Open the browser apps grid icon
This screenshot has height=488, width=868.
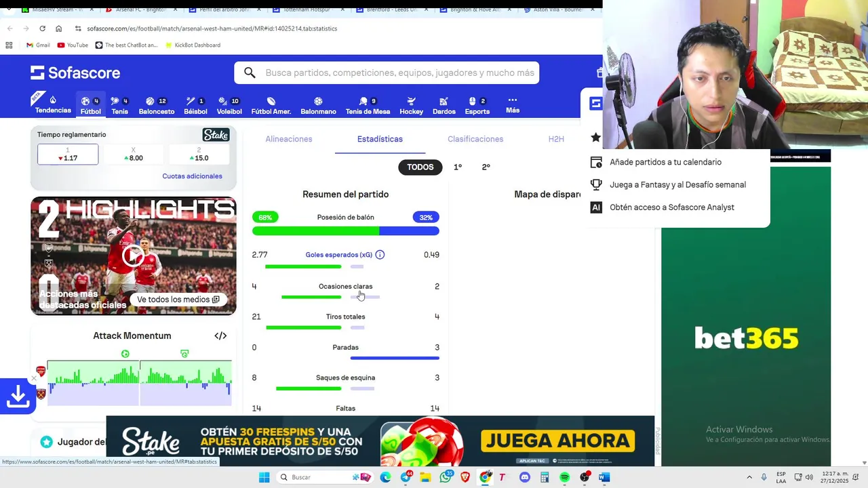click(9, 45)
